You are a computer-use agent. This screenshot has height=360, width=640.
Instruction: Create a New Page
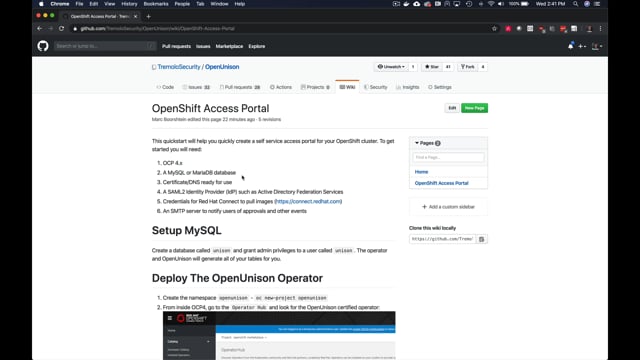[x=474, y=108]
